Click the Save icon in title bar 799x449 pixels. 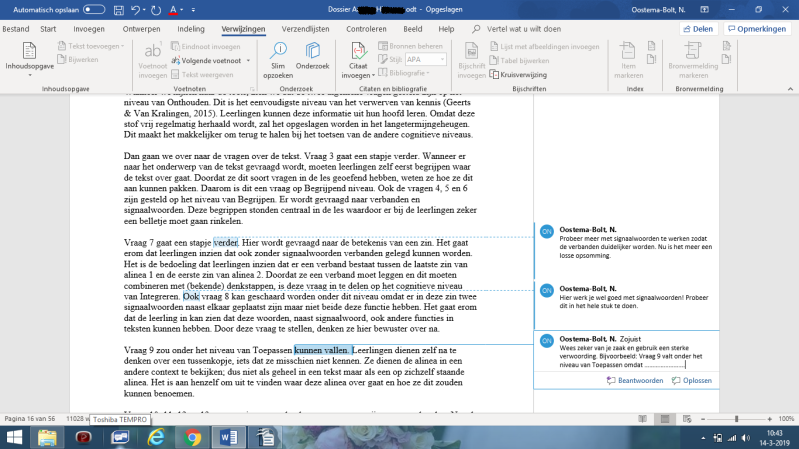(117, 9)
